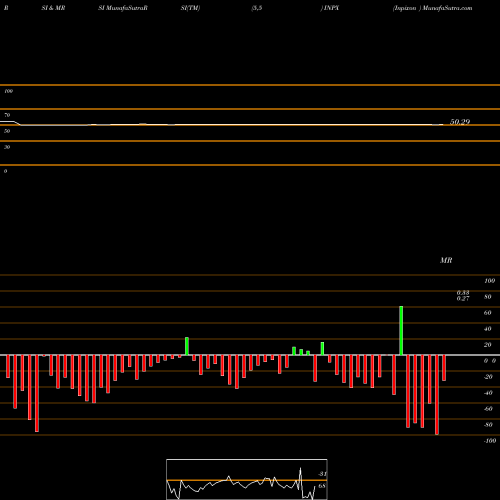Click the MunafaSutra.com header text
Image resolution: width=500 pixels, height=500 pixels.
coord(447,8)
